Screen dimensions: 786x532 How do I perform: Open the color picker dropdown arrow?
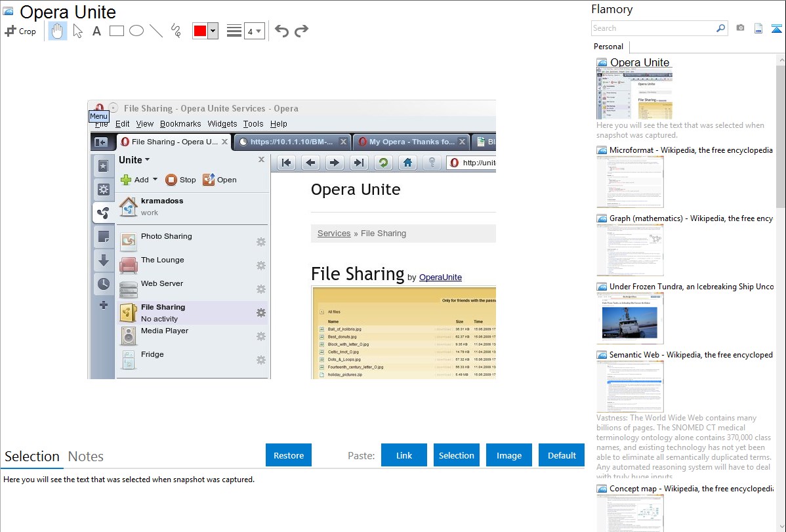click(x=213, y=31)
